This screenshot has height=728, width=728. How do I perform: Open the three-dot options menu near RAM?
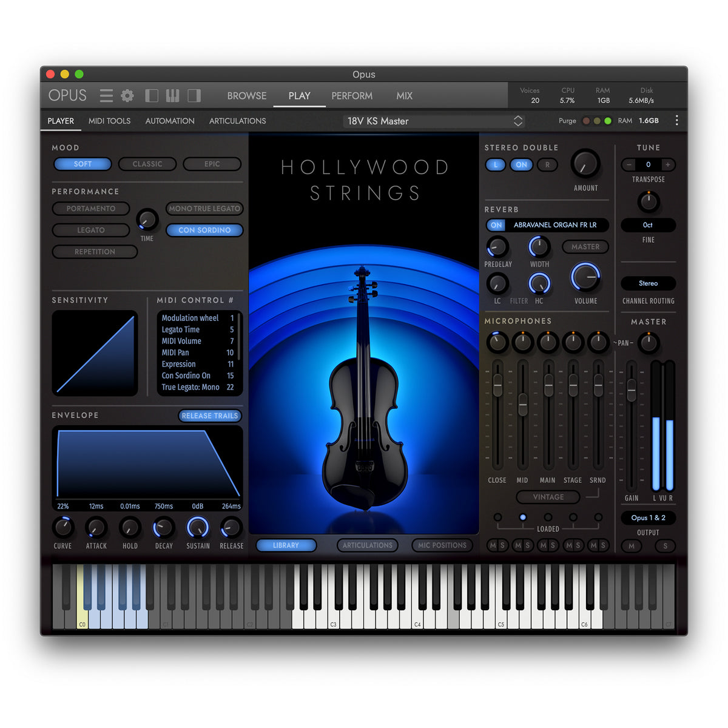(x=677, y=121)
